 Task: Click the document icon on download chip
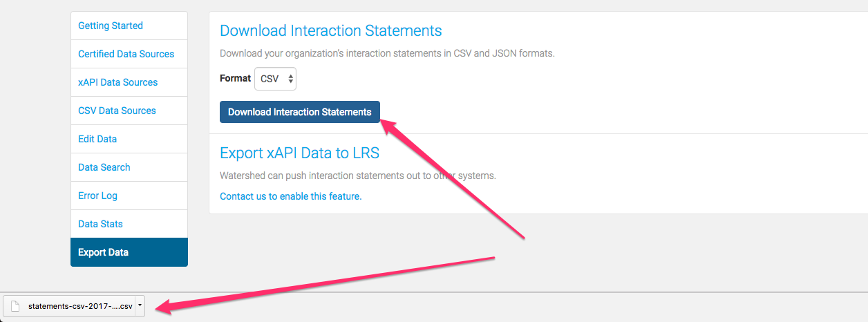tap(15, 305)
